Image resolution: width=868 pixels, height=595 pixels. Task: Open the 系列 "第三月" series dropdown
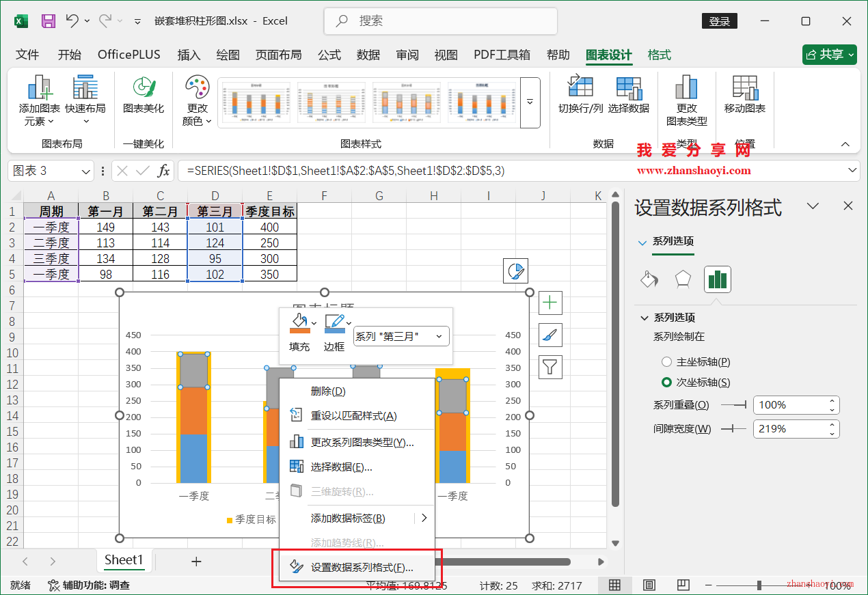[401, 336]
